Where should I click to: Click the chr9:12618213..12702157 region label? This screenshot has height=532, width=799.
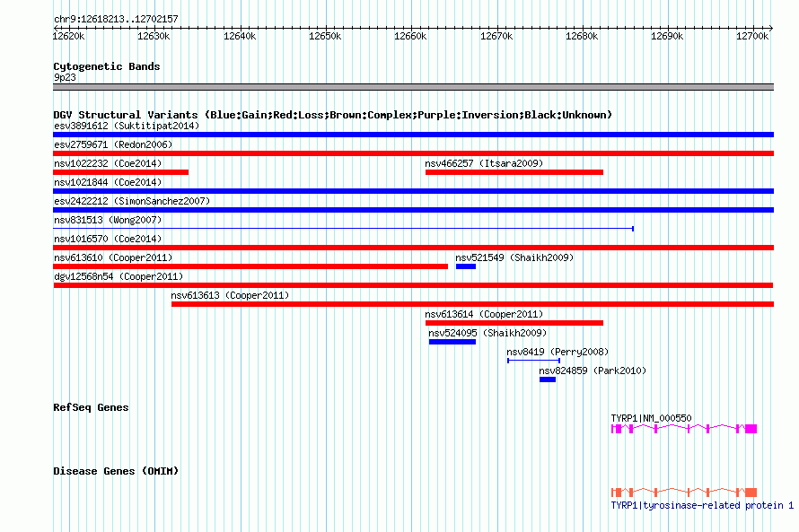[x=116, y=19]
